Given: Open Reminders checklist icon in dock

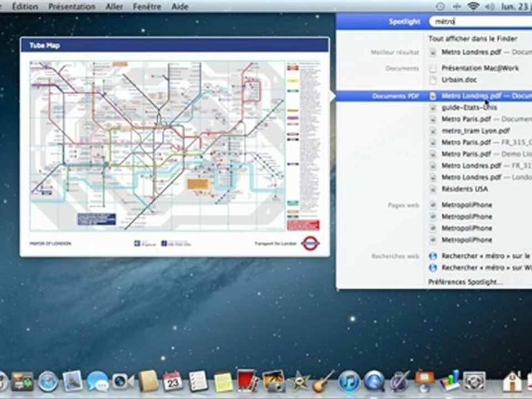Looking at the screenshot, I should pos(198,381).
